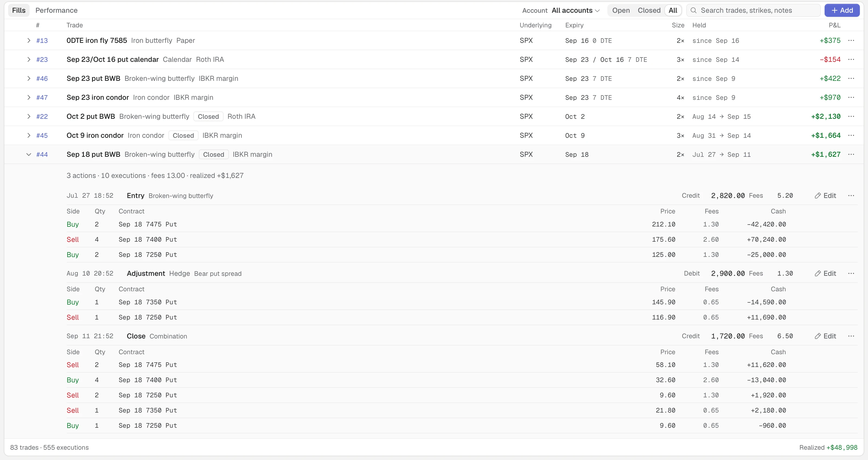The width and height of the screenshot is (868, 460).
Task: Click the Sell 1 Sep 18 7350 Put close row
Action: (x=462, y=410)
